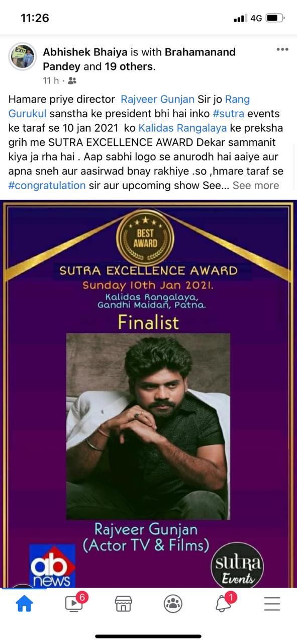Screen dimensions: 297x644
Task: Open the Kalidas Rangalaya location link
Action: click(182, 128)
